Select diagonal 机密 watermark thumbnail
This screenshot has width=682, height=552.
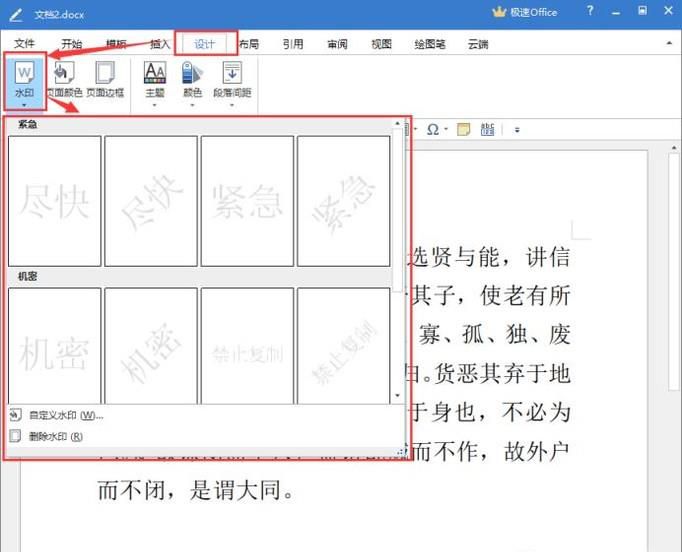coord(151,346)
